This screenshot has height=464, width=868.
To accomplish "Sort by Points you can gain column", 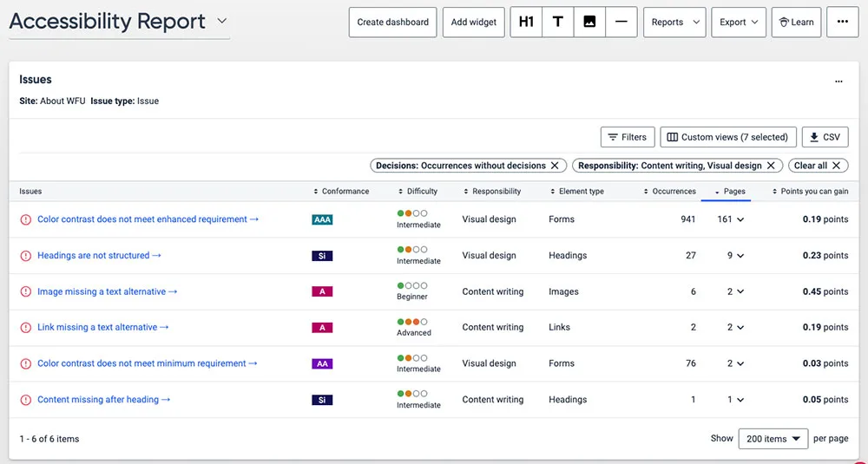I will point(811,192).
